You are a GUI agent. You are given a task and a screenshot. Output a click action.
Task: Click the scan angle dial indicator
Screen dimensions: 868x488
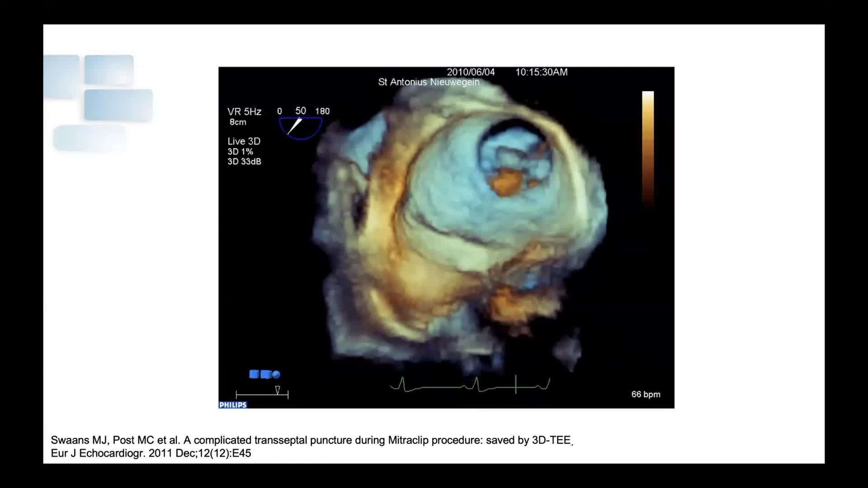[x=300, y=127]
